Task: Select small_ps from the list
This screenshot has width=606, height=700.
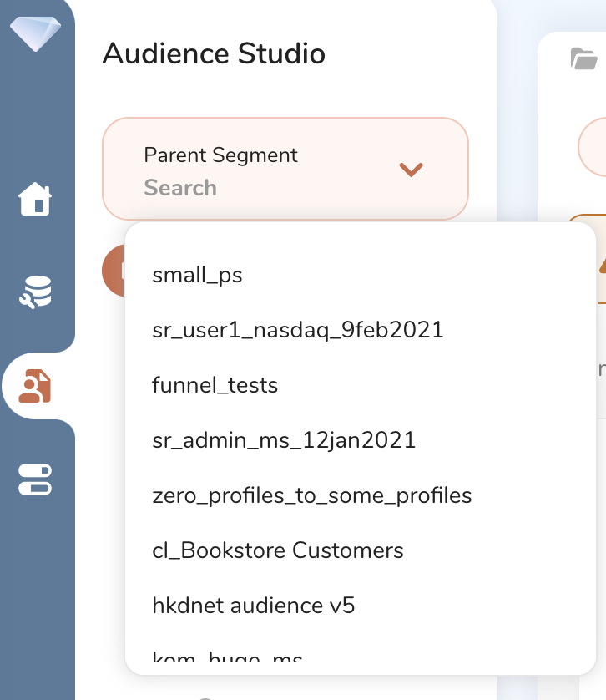Action: 198,275
